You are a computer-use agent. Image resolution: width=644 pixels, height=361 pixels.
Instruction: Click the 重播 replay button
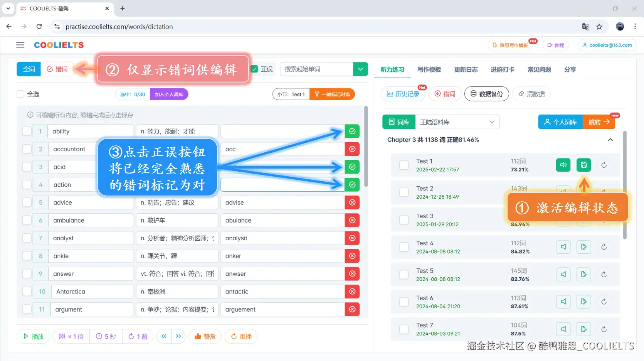click(241, 336)
